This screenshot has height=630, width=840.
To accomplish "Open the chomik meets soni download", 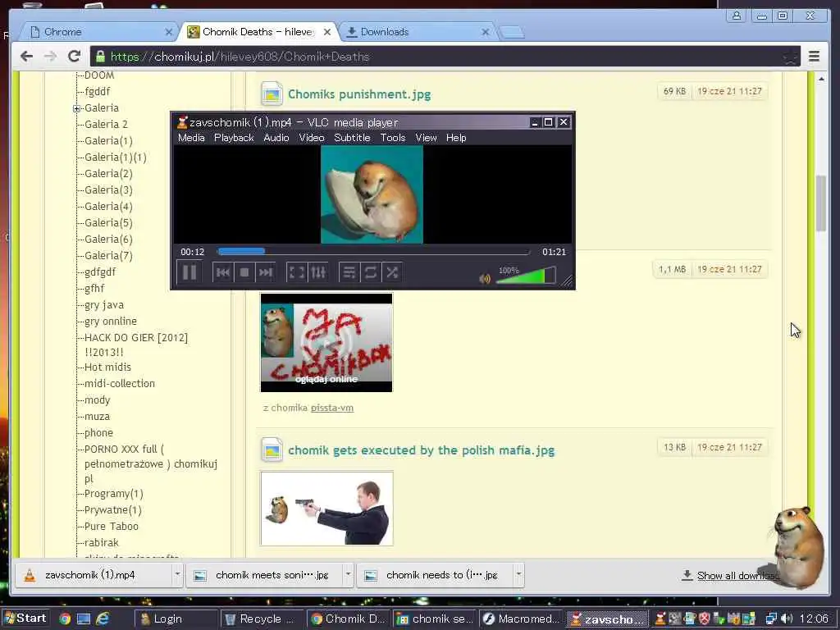I will (x=265, y=575).
